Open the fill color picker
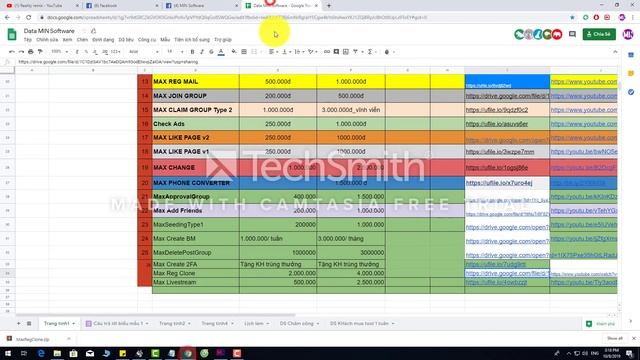The width and height of the screenshot is (640, 360). (x=234, y=52)
